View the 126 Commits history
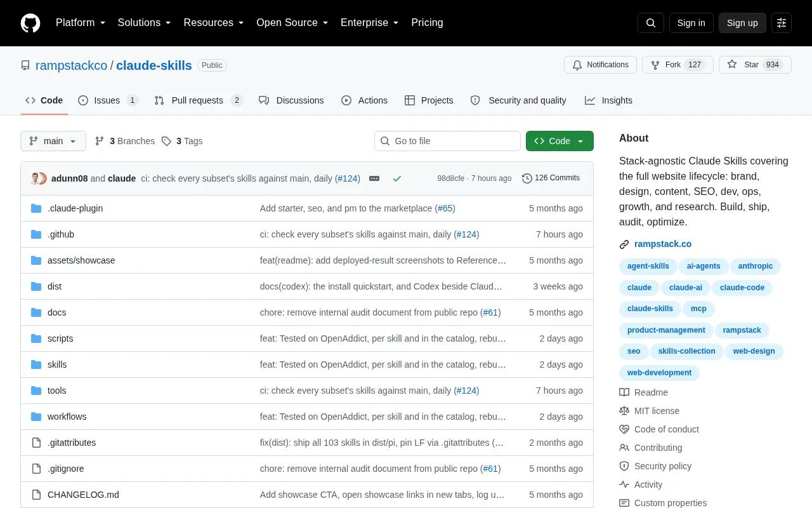812x508 pixels. click(551, 178)
